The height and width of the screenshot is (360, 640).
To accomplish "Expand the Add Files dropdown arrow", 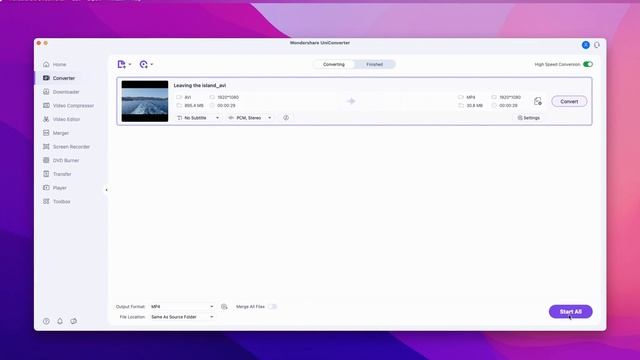I will [x=130, y=64].
